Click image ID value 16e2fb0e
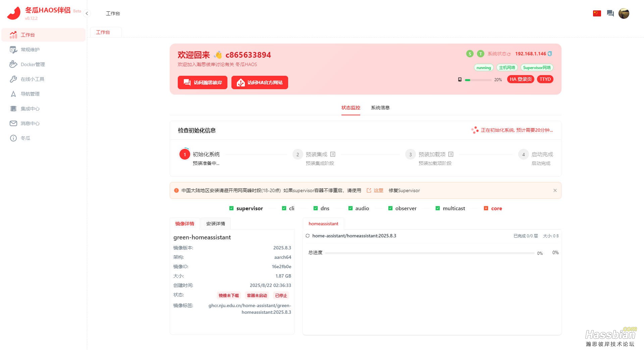 pyautogui.click(x=281, y=267)
